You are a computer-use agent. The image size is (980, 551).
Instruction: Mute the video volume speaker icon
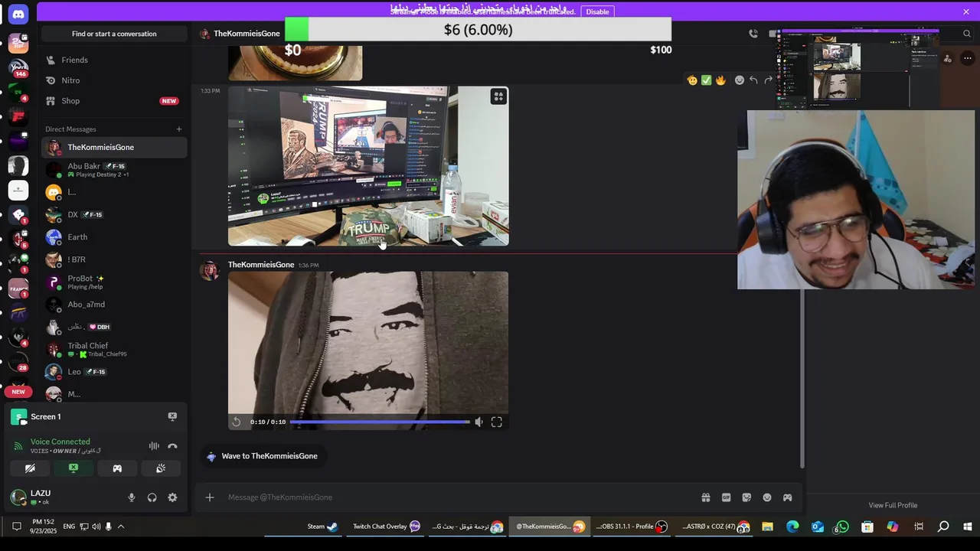point(479,422)
